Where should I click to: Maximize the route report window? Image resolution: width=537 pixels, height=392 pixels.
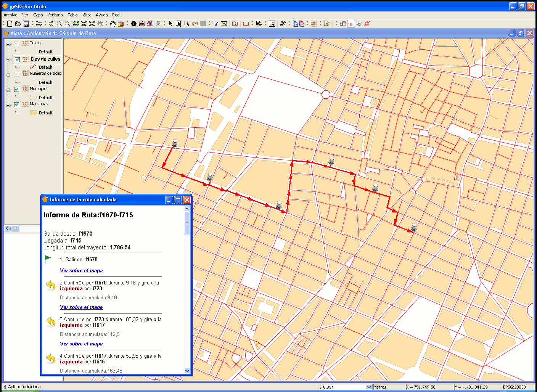coord(178,200)
